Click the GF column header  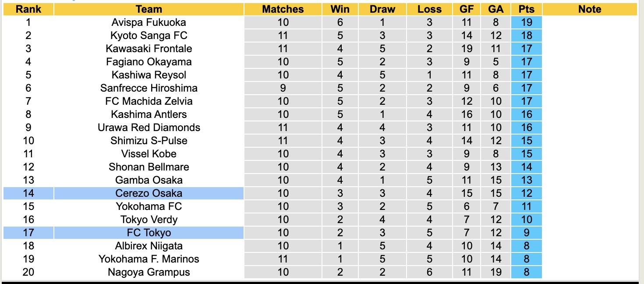click(x=467, y=9)
